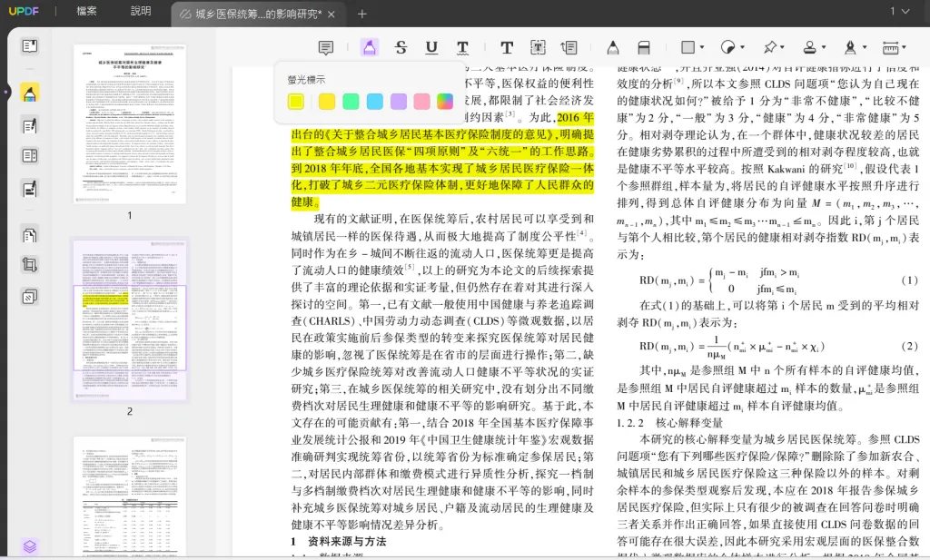Open Edit PDF mode in the sidebar

coord(30,125)
